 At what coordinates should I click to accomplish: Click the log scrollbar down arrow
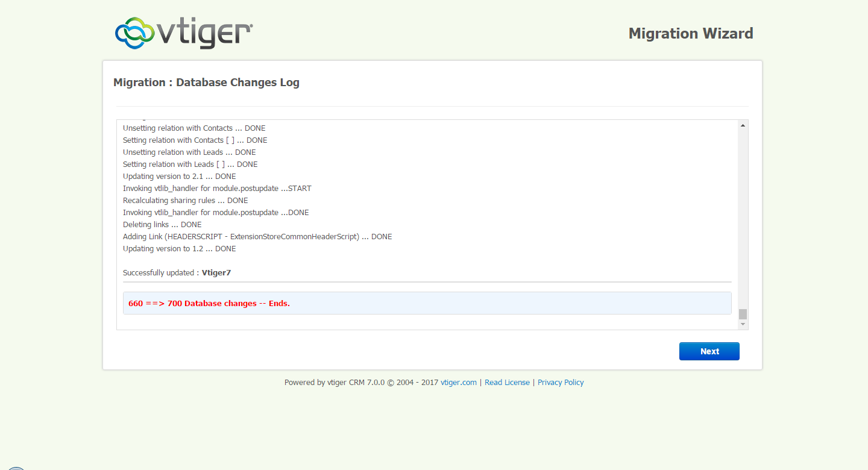tap(743, 324)
